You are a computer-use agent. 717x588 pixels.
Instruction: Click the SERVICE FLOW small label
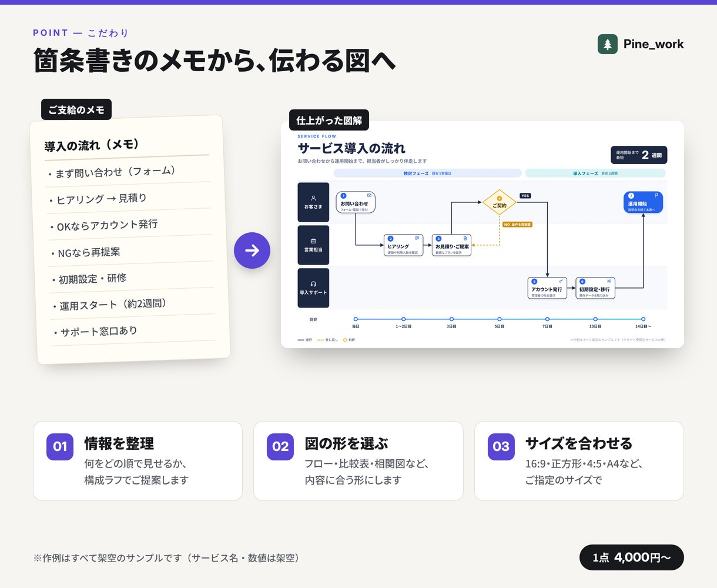click(x=317, y=136)
